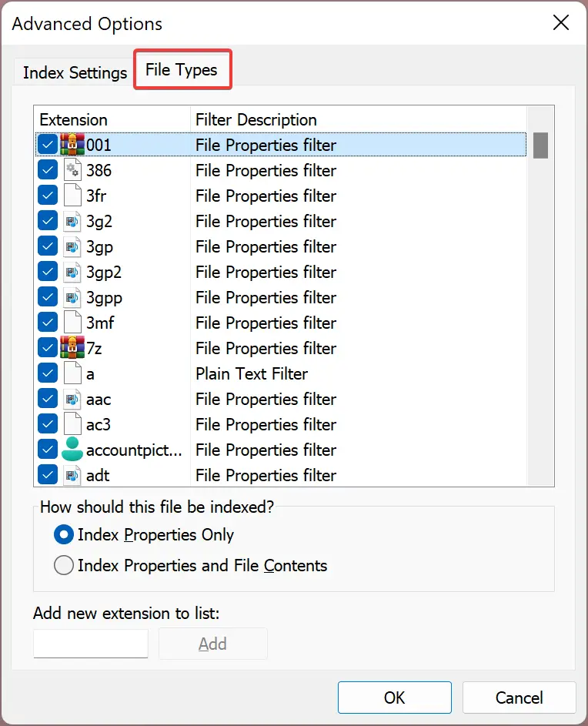Click the gear file icon next to 386
The image size is (588, 726).
pos(72,170)
